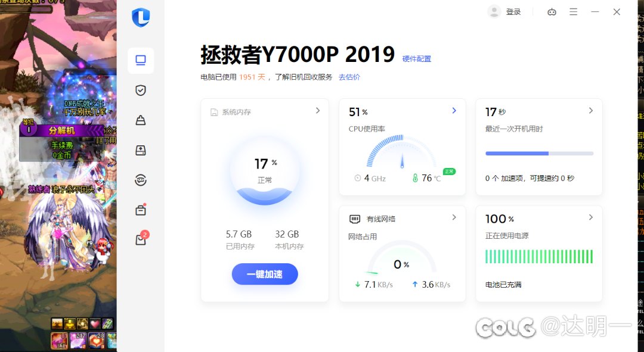Click the blue Lenovo PC Manager logo
This screenshot has height=352, width=644.
[x=141, y=17]
